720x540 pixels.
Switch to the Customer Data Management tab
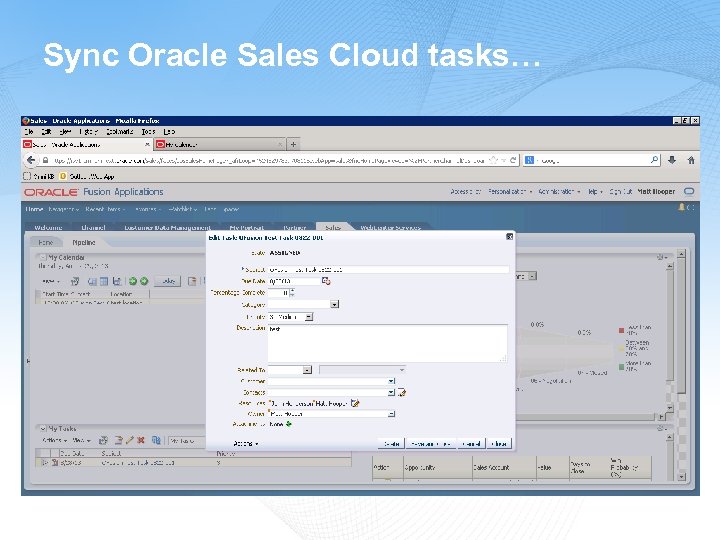[167, 227]
